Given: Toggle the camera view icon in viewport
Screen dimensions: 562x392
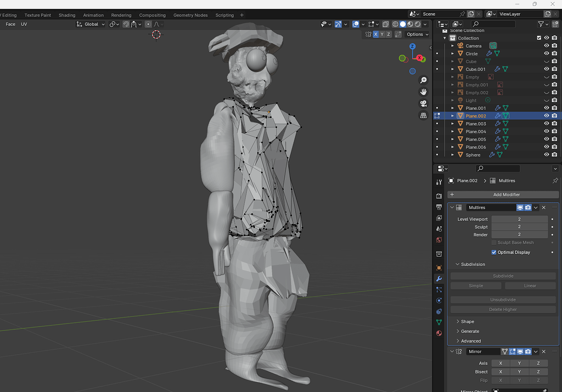Looking at the screenshot, I should point(423,104).
